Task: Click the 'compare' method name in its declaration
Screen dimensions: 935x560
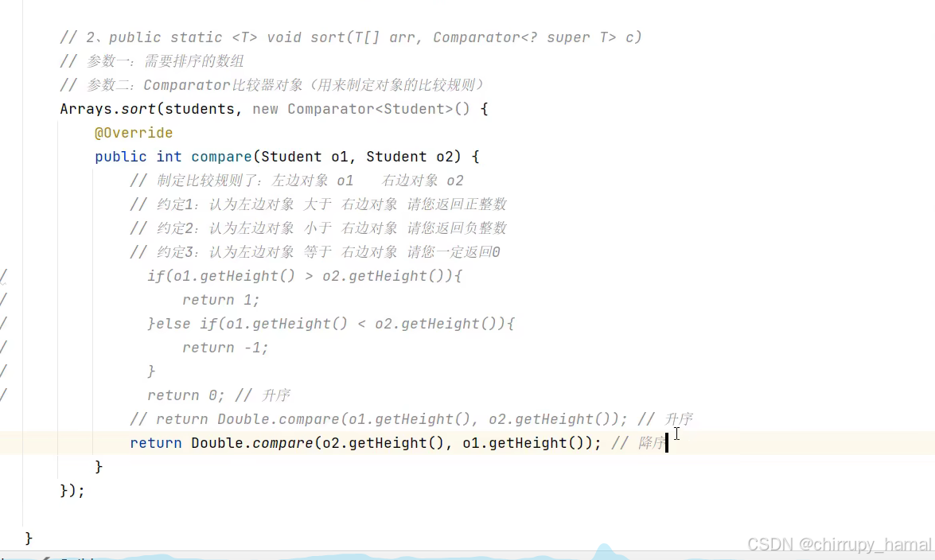Action: [x=221, y=157]
